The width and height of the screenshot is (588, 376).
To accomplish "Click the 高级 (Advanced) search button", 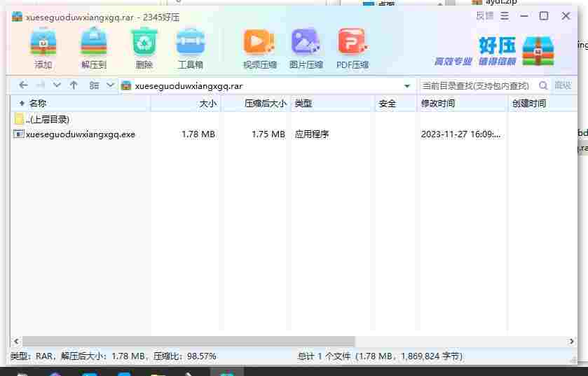I will click(x=563, y=85).
